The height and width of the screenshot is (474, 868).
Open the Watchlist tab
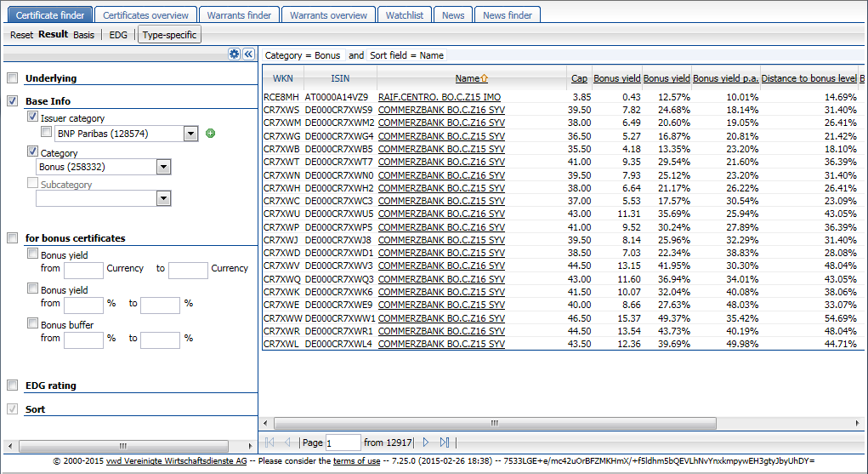pos(406,14)
